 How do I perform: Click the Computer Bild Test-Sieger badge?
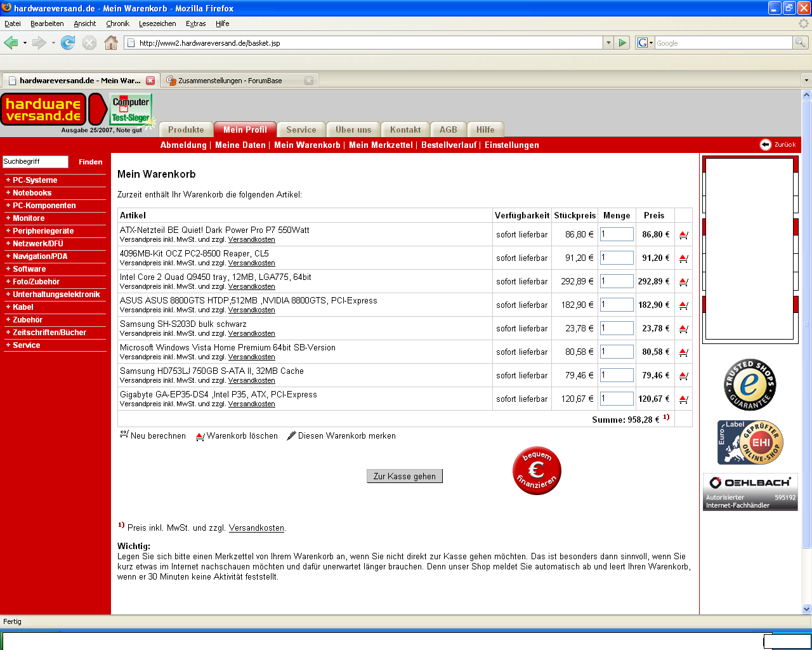click(131, 109)
